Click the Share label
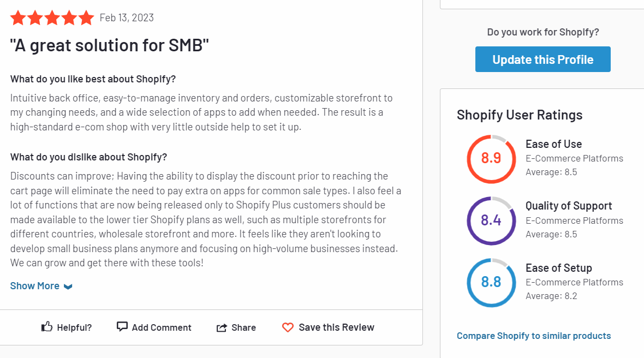644x358 pixels. [243, 327]
